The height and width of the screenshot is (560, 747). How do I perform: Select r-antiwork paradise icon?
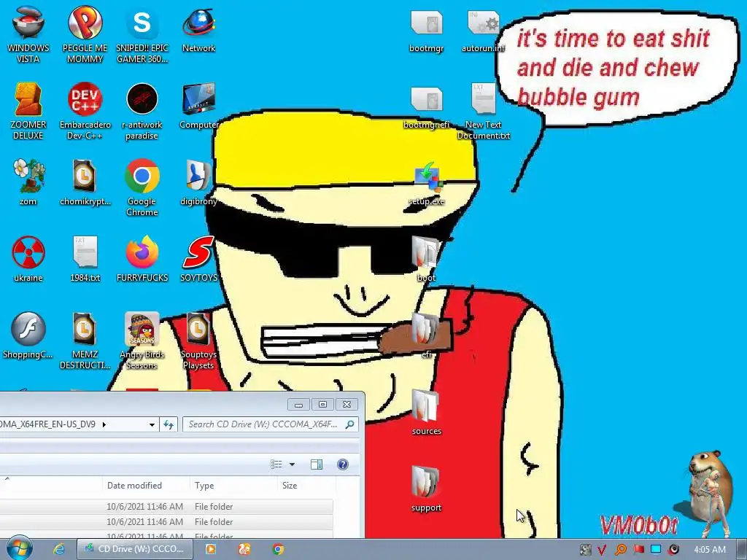tap(142, 111)
